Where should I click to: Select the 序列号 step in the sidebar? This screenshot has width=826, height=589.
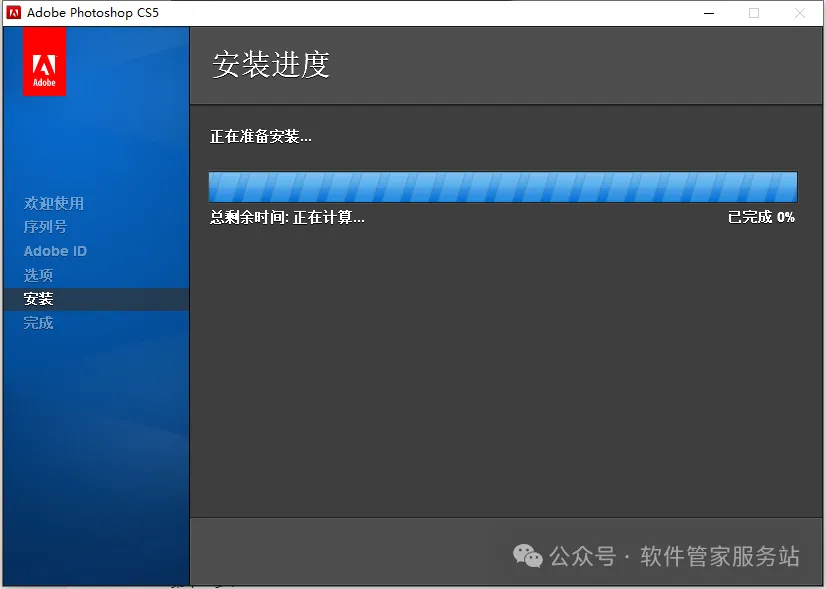pos(45,227)
